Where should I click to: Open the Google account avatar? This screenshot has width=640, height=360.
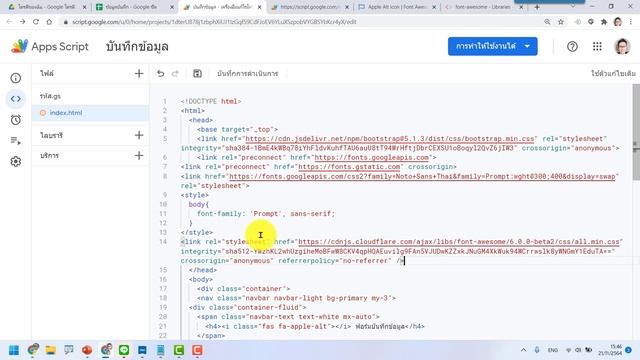point(622,47)
